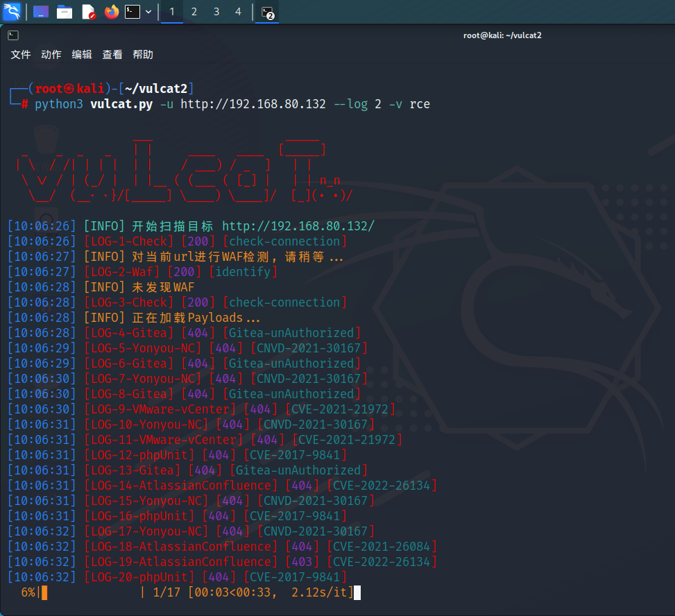This screenshot has height=616, width=675.
Task: Switch to workspace 4
Action: tap(239, 12)
